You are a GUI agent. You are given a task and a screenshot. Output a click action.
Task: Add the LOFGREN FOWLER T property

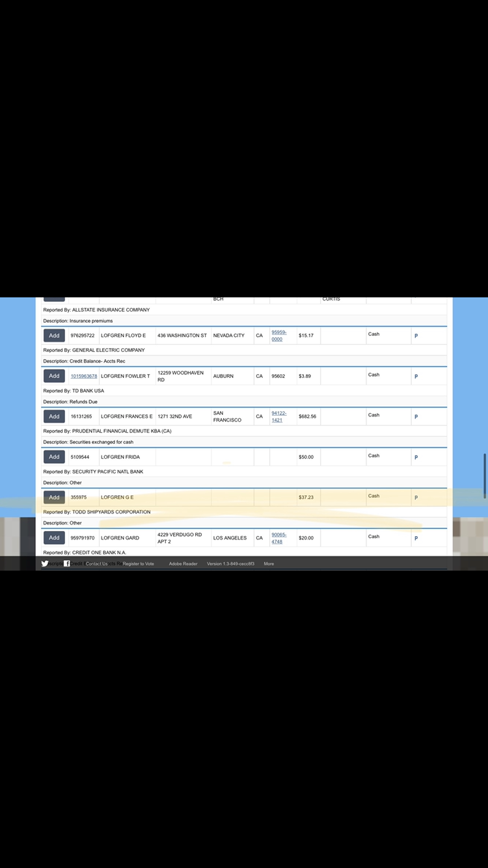pos(54,376)
